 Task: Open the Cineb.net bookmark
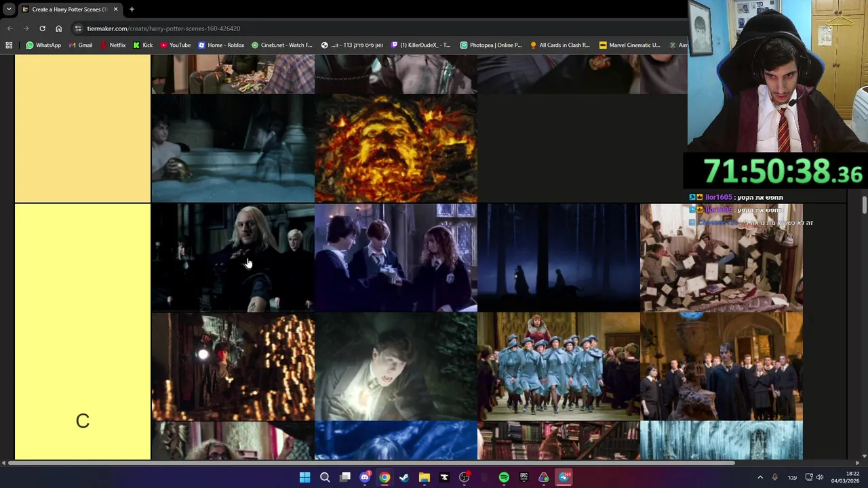coord(281,45)
